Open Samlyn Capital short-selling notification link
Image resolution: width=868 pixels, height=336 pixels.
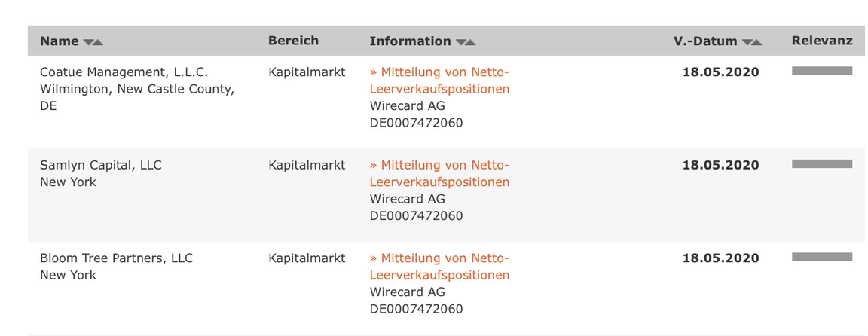click(x=439, y=173)
